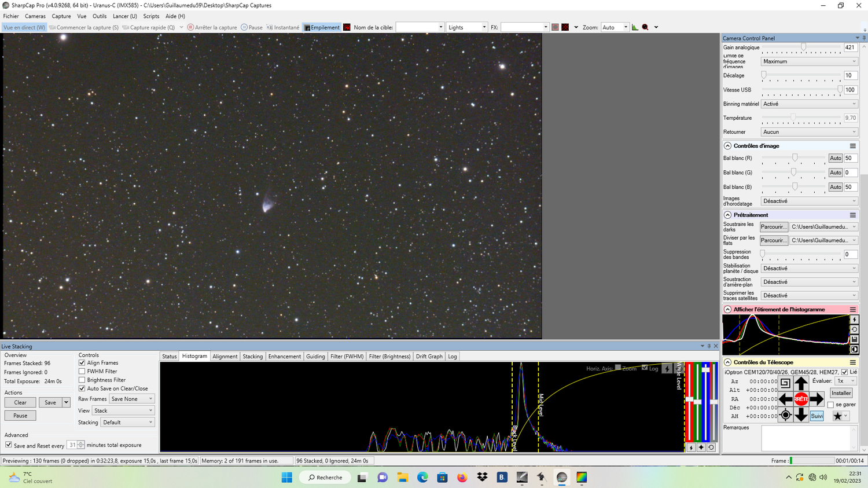The image size is (868, 488).
Task: Collapse the Contrôles d'image section
Action: pyautogui.click(x=727, y=146)
